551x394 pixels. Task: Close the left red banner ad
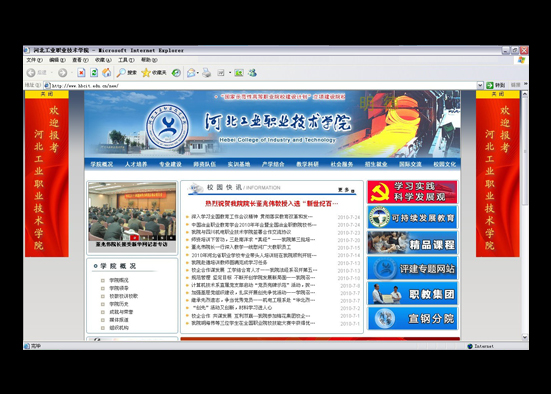(47, 94)
